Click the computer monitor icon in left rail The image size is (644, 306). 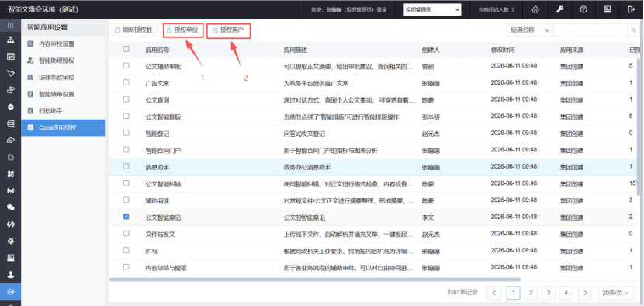(11, 258)
